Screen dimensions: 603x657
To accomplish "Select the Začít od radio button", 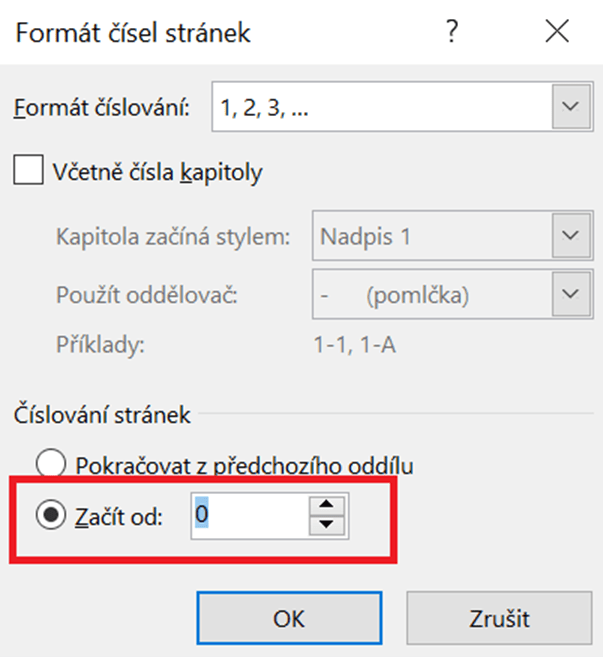I will click(x=50, y=515).
